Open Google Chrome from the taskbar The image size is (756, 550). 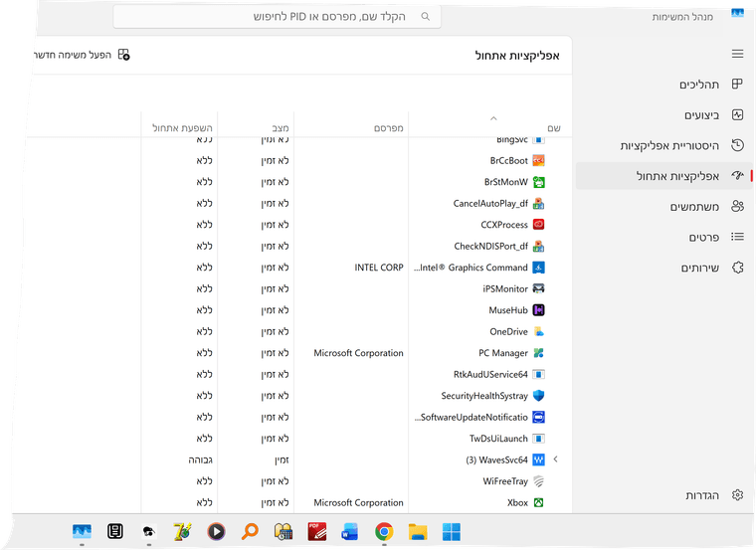[x=384, y=532]
